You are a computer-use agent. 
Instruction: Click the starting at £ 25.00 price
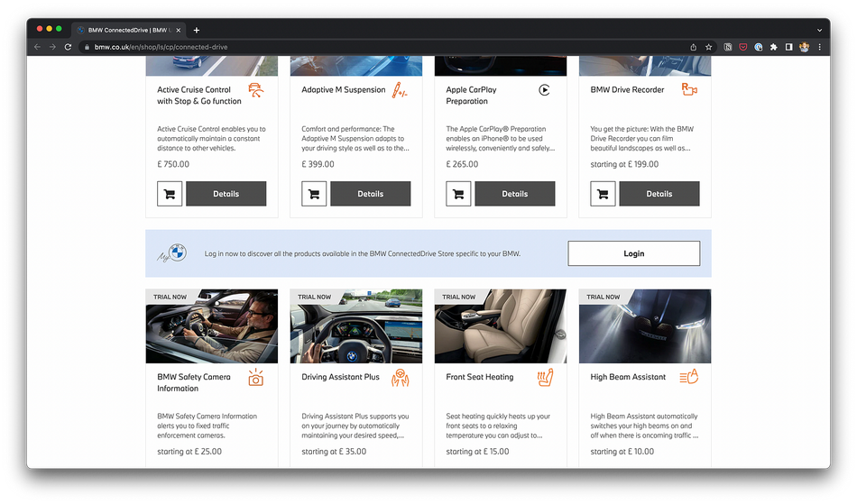coord(189,452)
